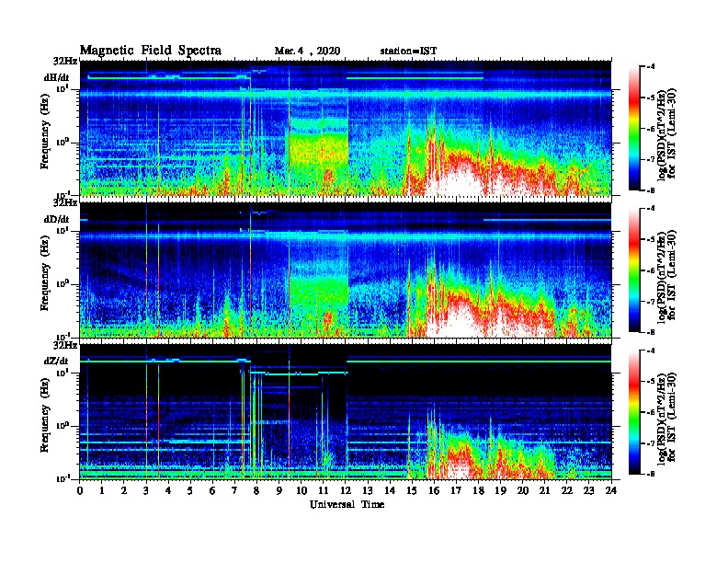Click hour "1" on the Universal Time axis
728x563 pixels.
pos(102,491)
